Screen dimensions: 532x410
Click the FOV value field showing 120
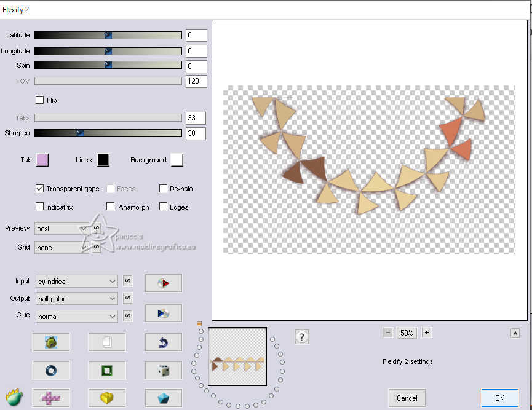196,81
